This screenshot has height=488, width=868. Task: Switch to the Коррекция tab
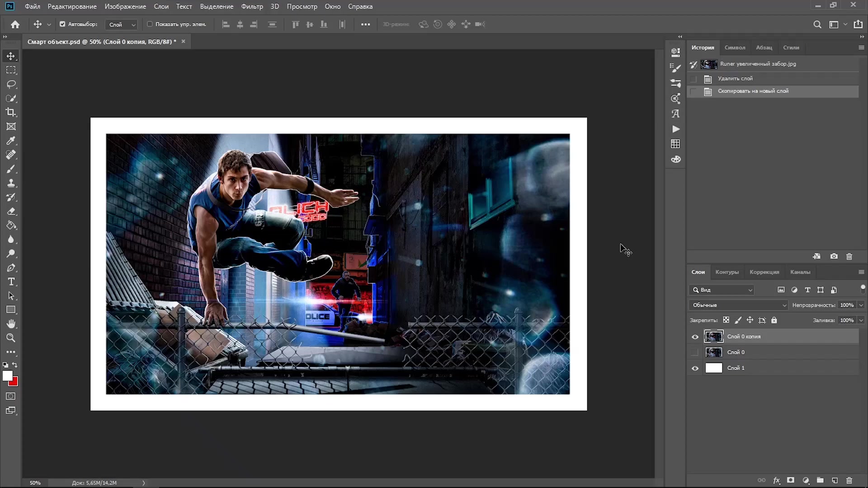click(x=764, y=272)
